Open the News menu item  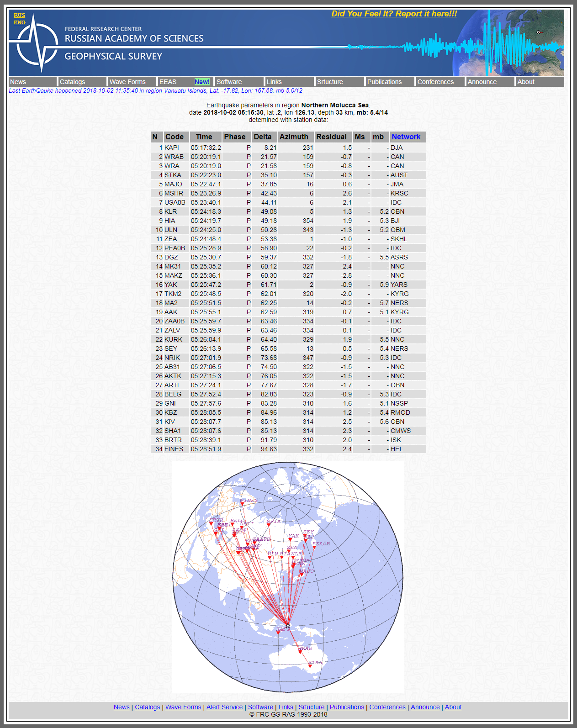(18, 82)
